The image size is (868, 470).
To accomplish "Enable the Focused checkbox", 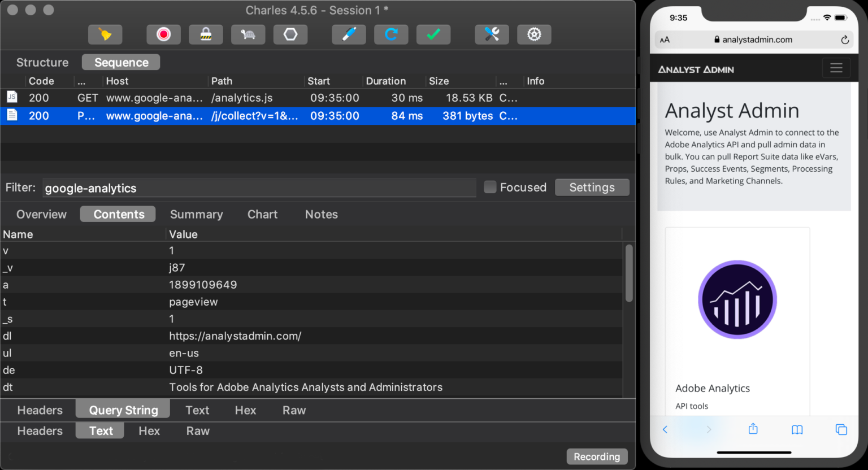I will tap(489, 187).
